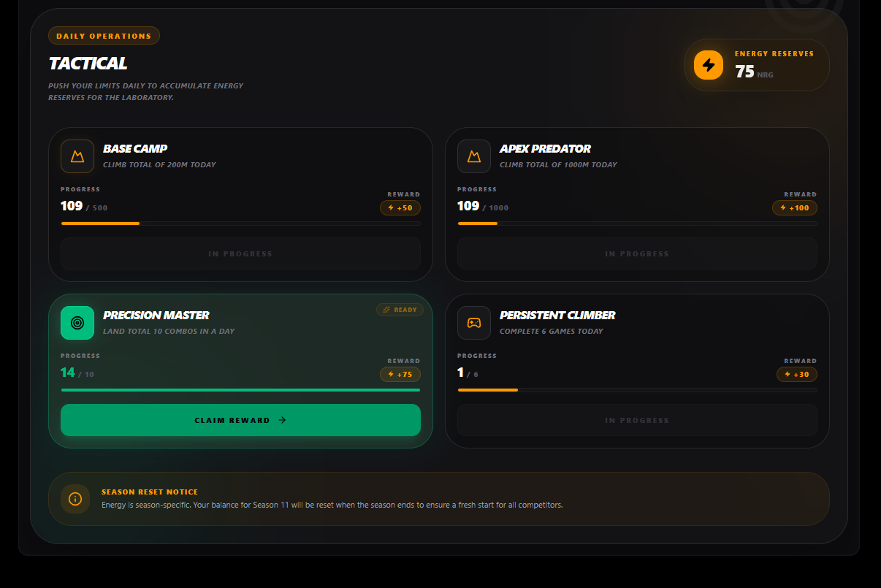Click 'Complete 6 games today' text

[x=552, y=332]
